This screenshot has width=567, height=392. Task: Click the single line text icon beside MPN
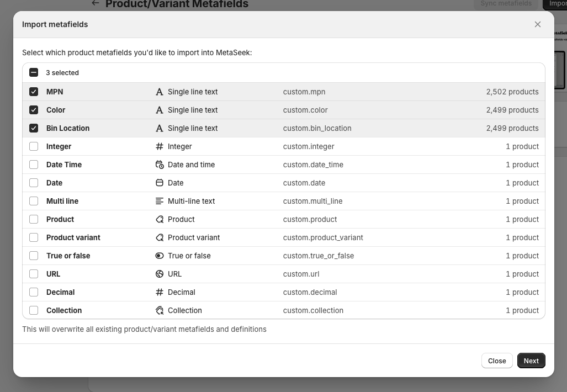(x=160, y=92)
